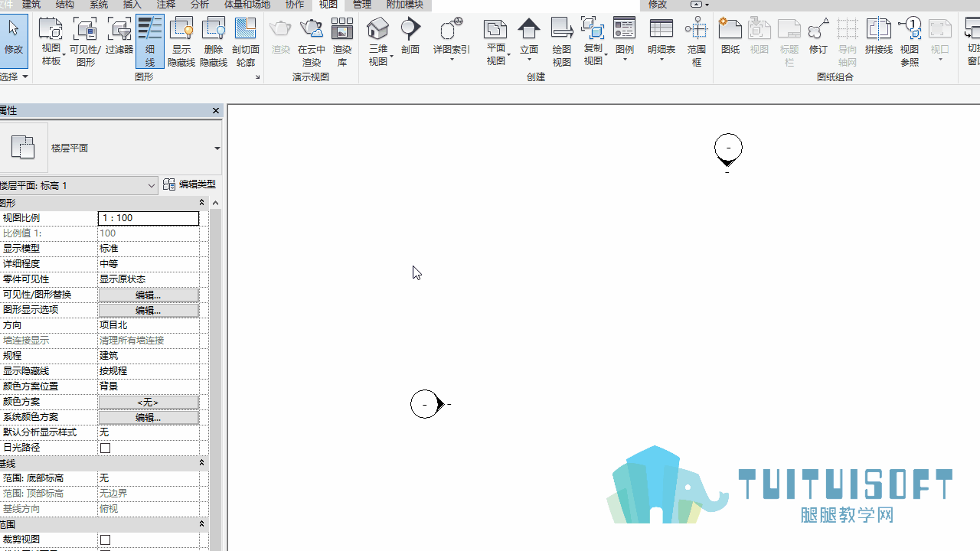Select the 详图索引 callout tool
This screenshot has height=551, width=980.
[x=452, y=38]
